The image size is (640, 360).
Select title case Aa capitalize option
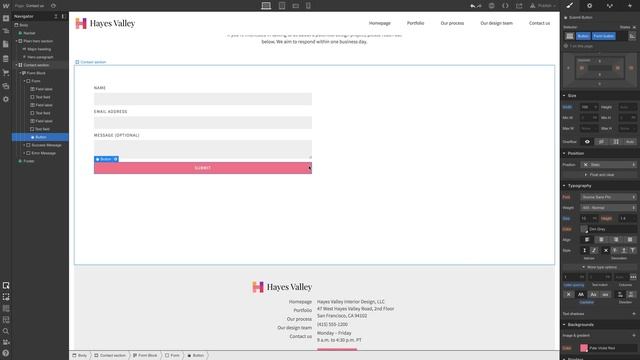point(593,294)
